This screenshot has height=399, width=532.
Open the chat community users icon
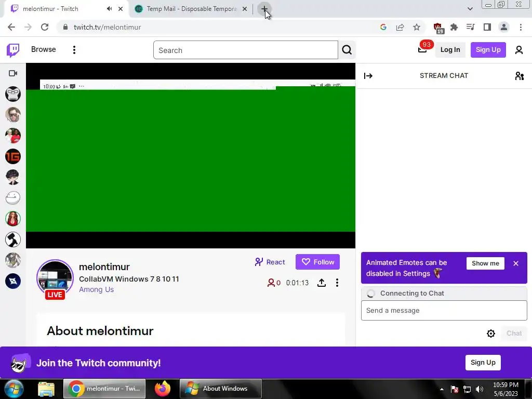(x=519, y=76)
